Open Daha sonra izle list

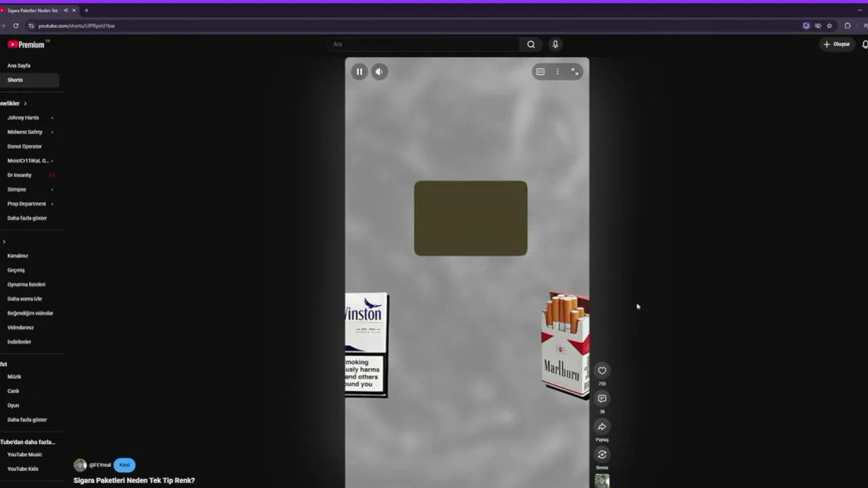point(24,299)
